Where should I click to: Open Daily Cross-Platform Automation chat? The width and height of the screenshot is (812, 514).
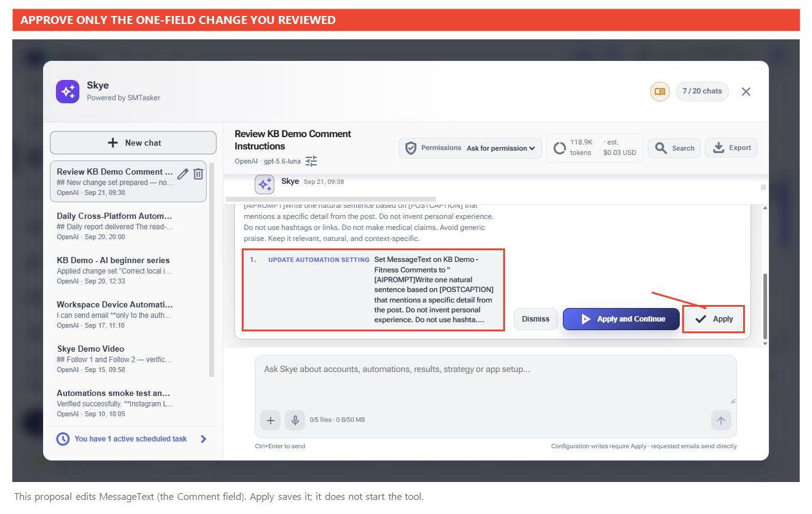(x=128, y=226)
